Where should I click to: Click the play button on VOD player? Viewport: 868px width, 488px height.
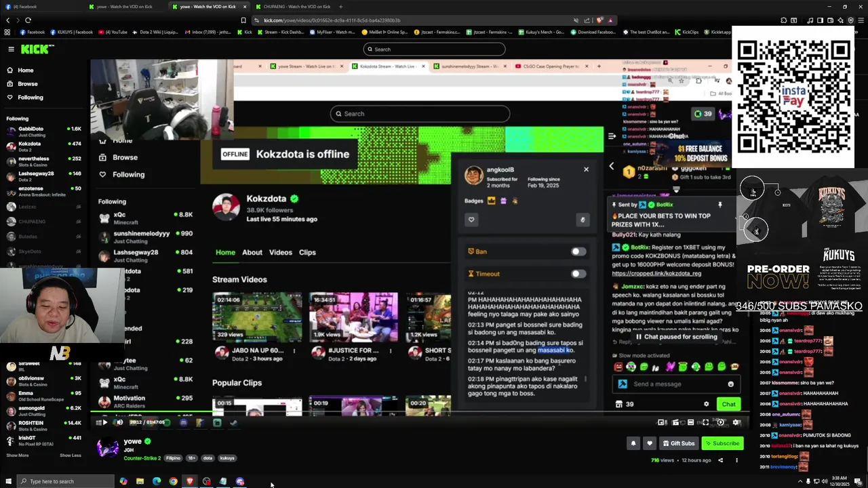104,422
